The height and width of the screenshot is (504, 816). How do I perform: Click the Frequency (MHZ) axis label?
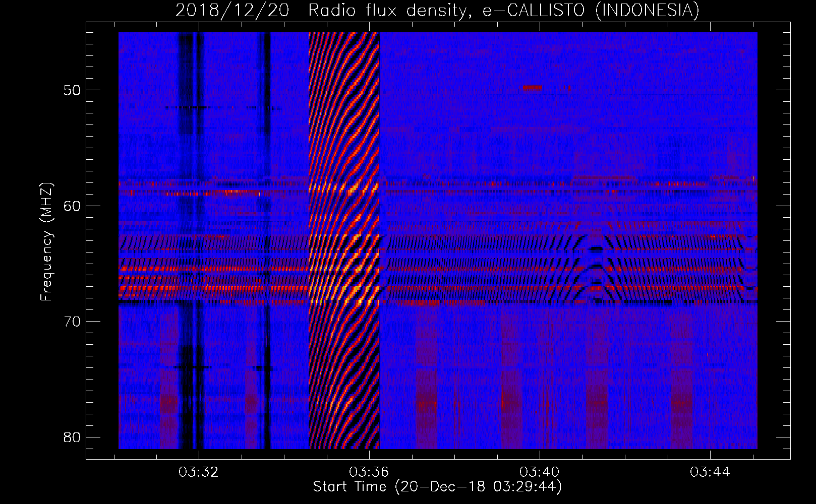point(46,242)
